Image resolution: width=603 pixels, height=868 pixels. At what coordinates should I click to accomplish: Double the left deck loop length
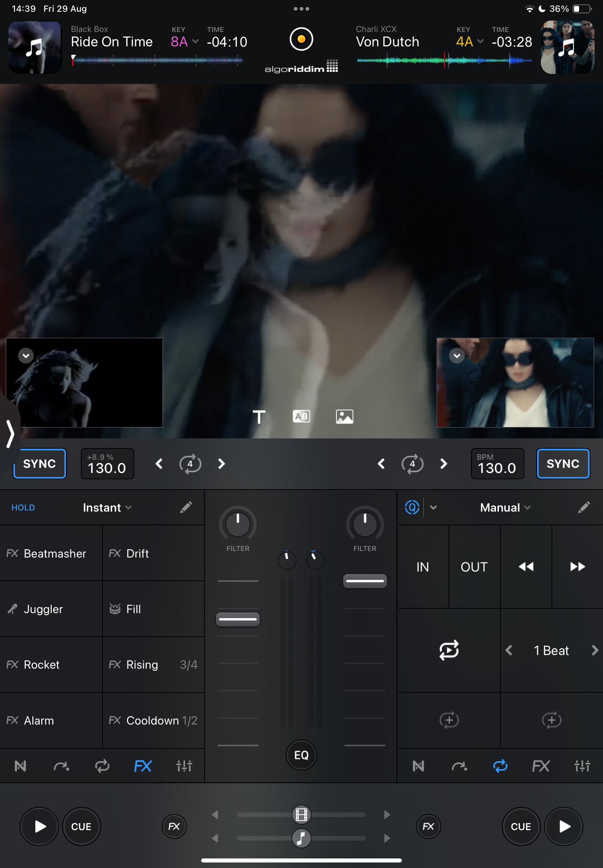click(x=221, y=464)
